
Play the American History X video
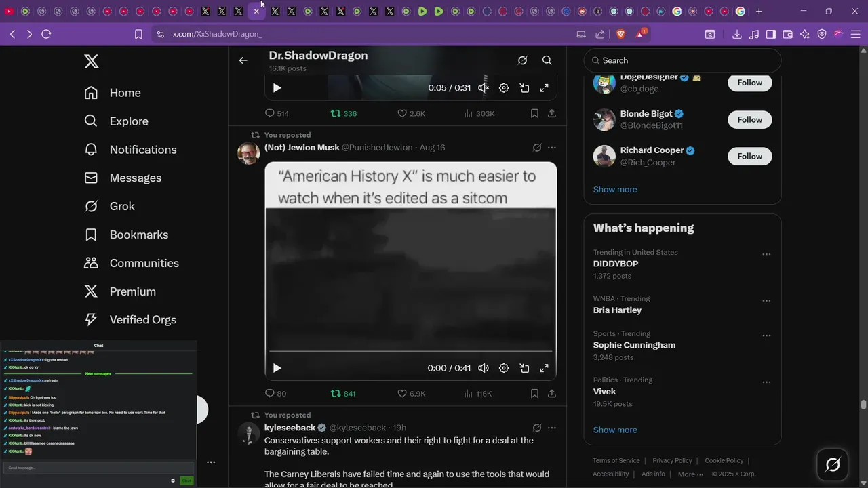[x=277, y=368]
